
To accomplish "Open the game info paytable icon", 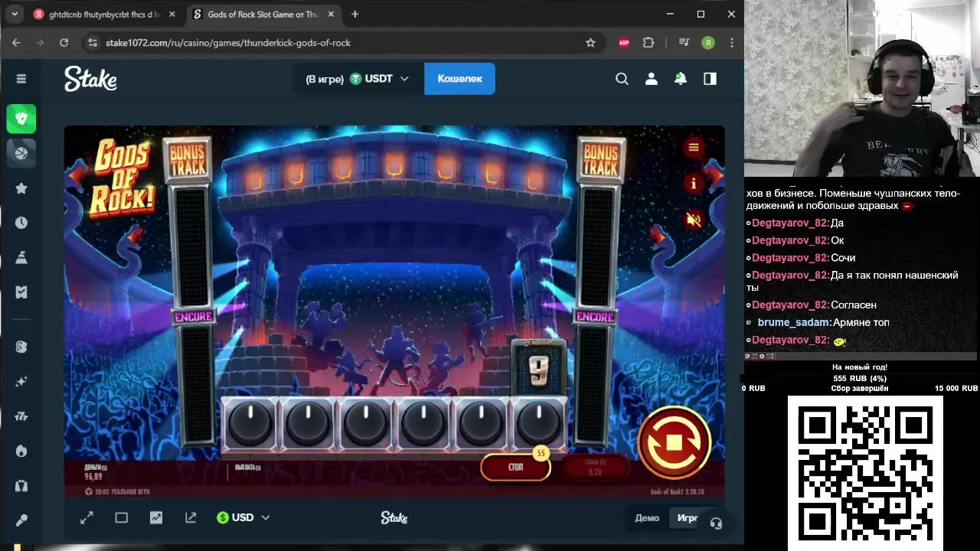I will [694, 184].
